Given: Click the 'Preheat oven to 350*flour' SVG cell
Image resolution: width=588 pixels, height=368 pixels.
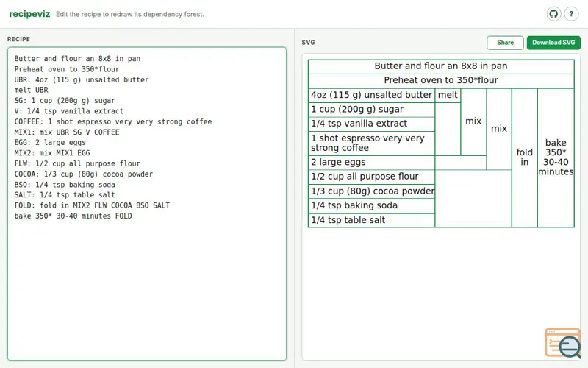Looking at the screenshot, I should (x=441, y=81).
